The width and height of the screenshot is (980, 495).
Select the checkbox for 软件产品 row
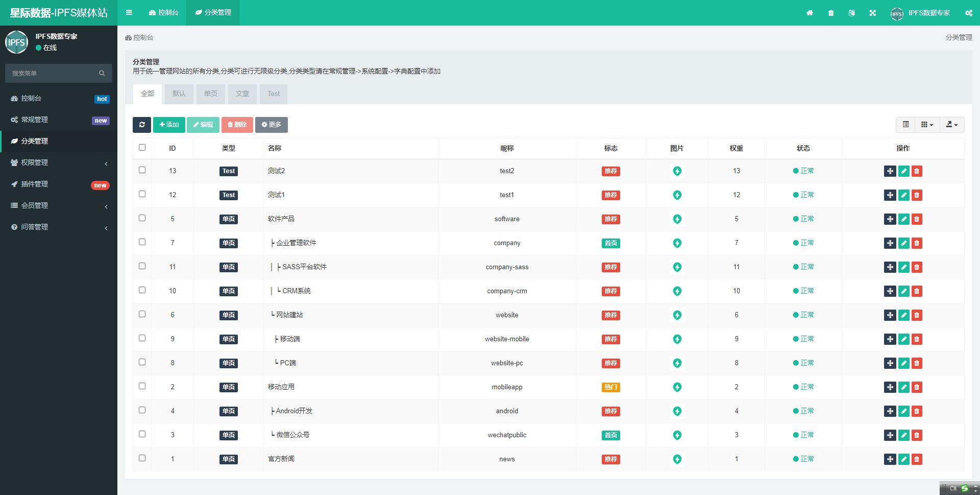point(142,218)
